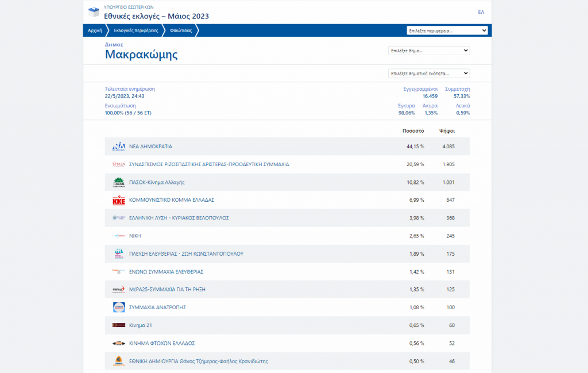Click the Συμμετοχή value 57,33%
588x373 pixels.
click(x=462, y=96)
